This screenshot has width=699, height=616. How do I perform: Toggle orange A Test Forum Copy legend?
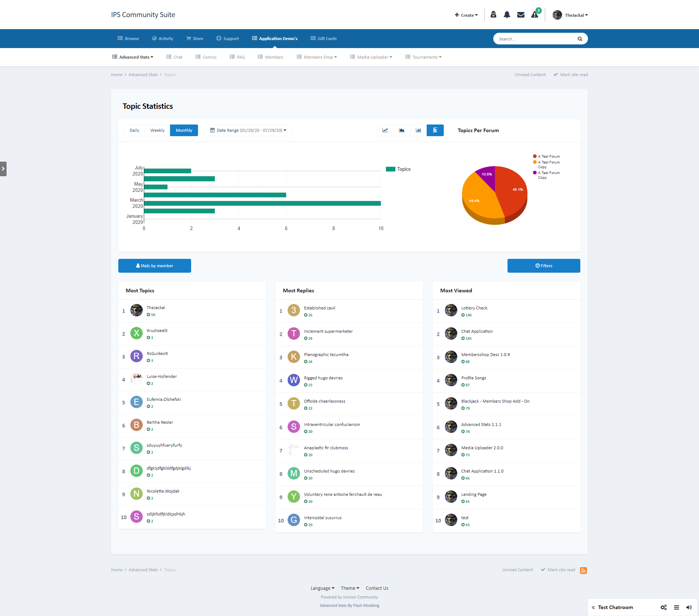tap(546, 165)
